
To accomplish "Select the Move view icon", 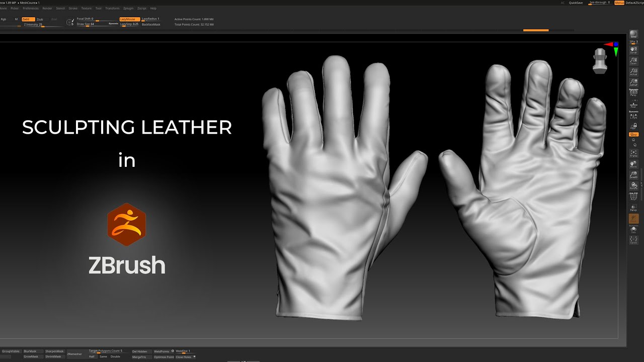I will 633,164.
